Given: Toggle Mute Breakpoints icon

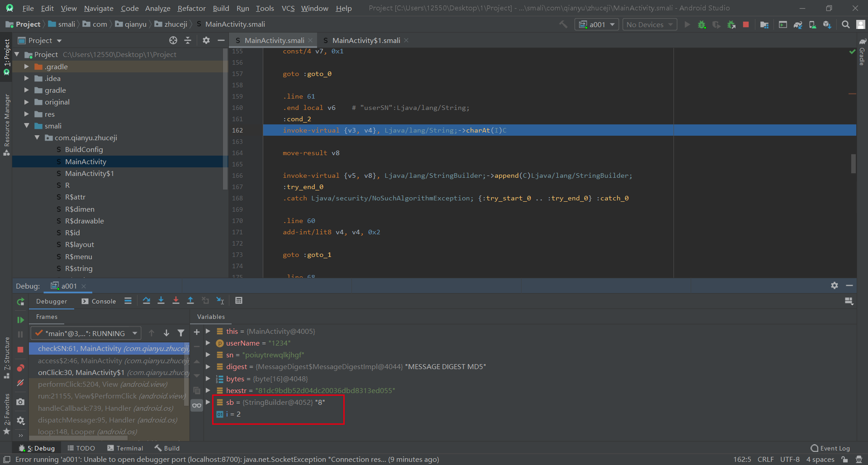Looking at the screenshot, I should click(20, 383).
